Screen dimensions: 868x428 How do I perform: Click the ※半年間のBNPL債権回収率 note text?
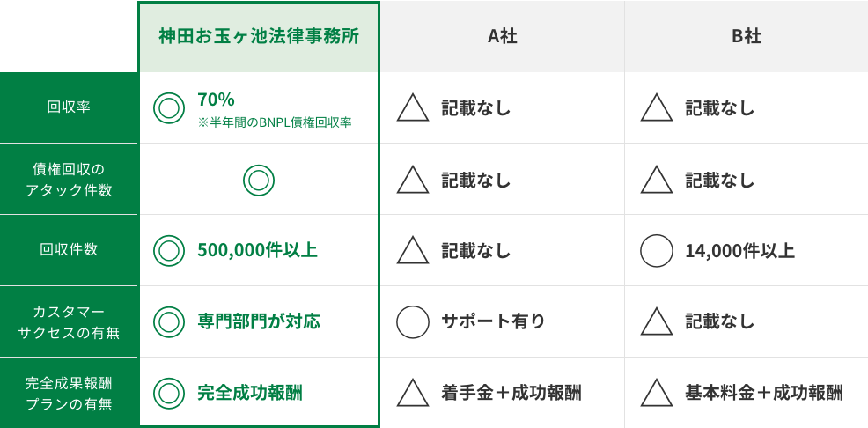[274, 122]
